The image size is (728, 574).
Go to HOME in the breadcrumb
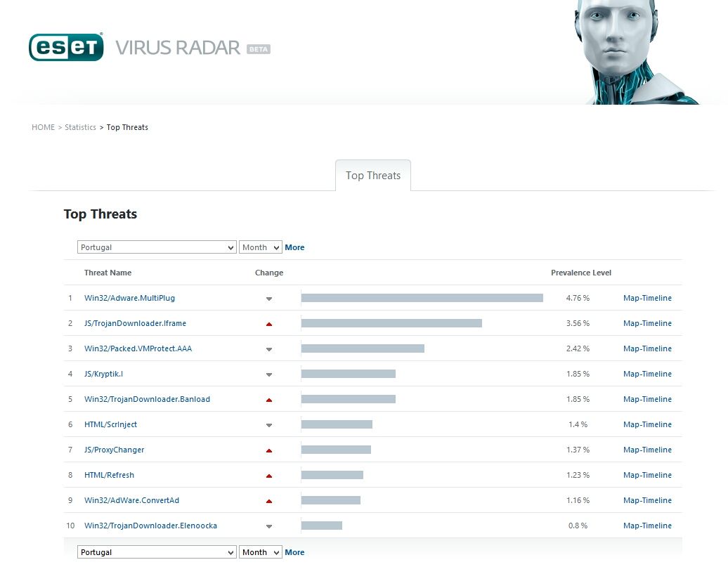pos(43,127)
